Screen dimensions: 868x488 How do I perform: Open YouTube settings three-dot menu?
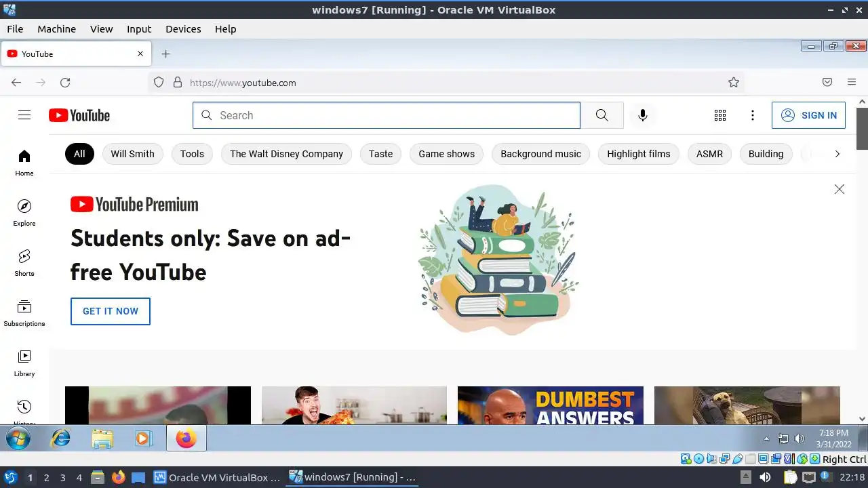(752, 115)
